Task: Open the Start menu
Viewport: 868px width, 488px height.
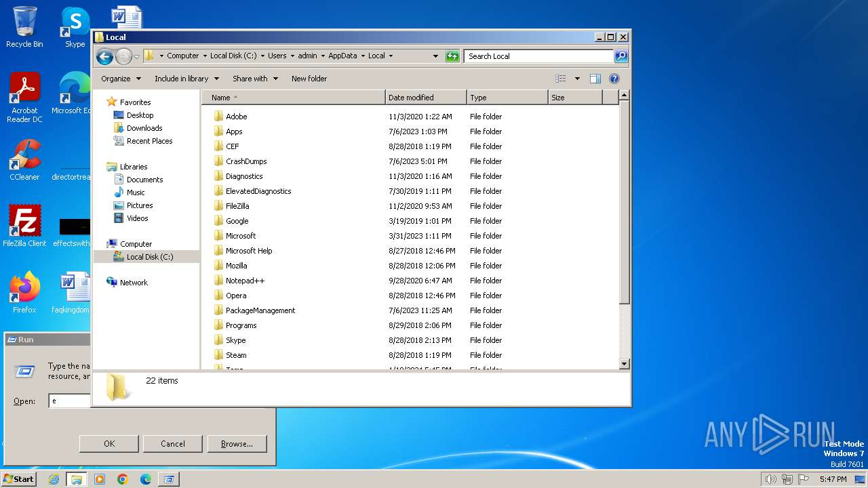Action: (19, 479)
